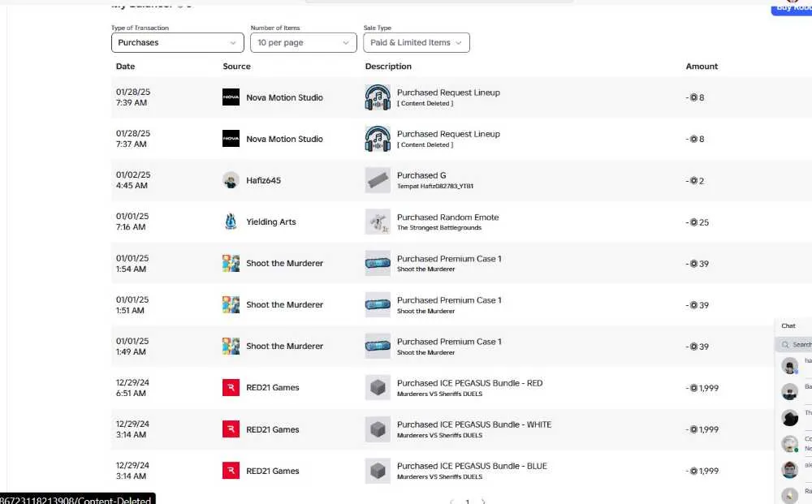Click the Amount column header
812x504 pixels.
tap(702, 67)
